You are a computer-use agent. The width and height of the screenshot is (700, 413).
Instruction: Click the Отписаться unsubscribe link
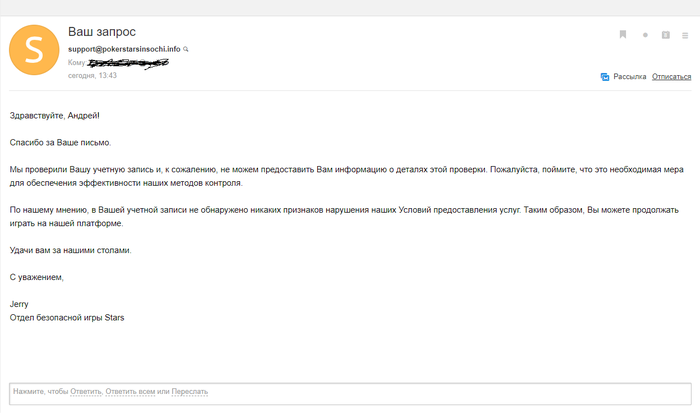[671, 77]
